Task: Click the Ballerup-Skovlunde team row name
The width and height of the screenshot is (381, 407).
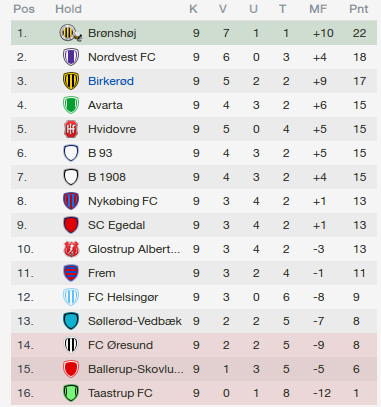Action: 136,369
